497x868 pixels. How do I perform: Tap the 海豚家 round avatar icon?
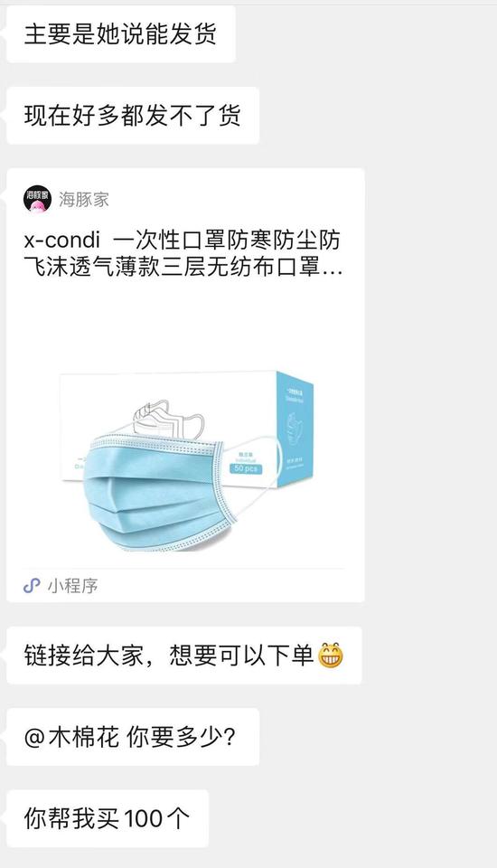pyautogui.click(x=37, y=199)
